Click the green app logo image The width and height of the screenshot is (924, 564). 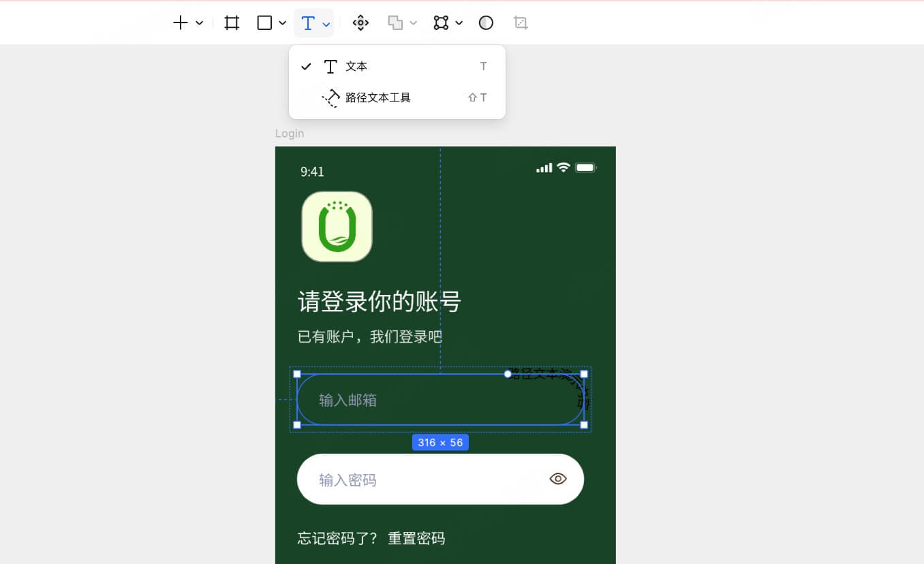coord(337,226)
